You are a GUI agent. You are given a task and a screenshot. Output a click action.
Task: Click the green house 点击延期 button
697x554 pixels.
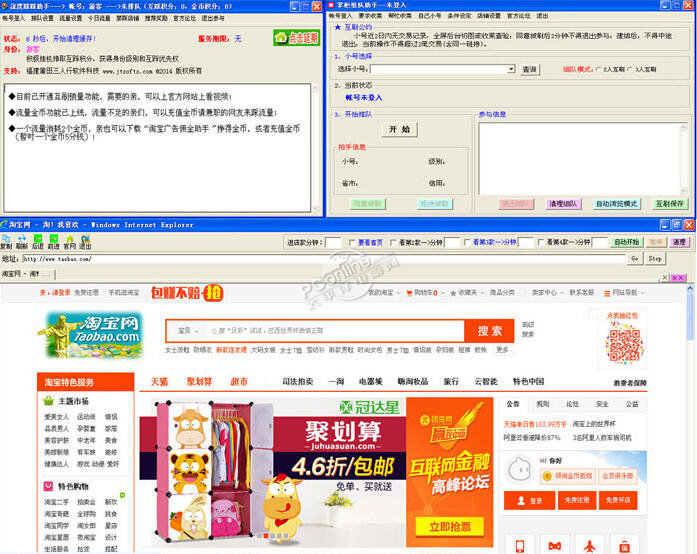click(x=296, y=38)
